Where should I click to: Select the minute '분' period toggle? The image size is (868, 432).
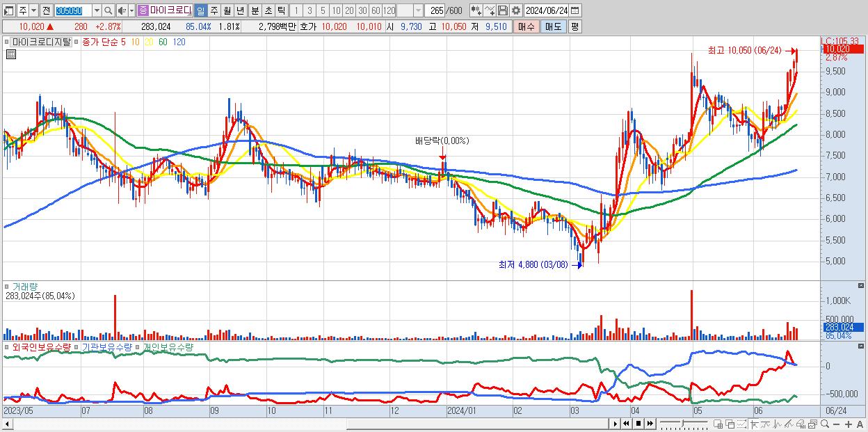click(x=255, y=10)
